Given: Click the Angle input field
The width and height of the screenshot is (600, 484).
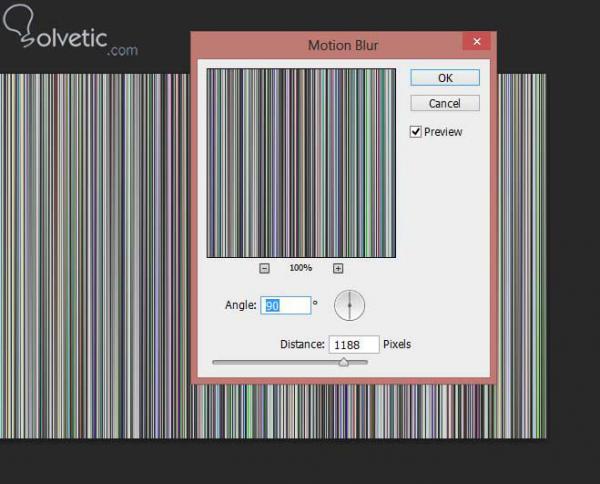Looking at the screenshot, I should (x=285, y=305).
